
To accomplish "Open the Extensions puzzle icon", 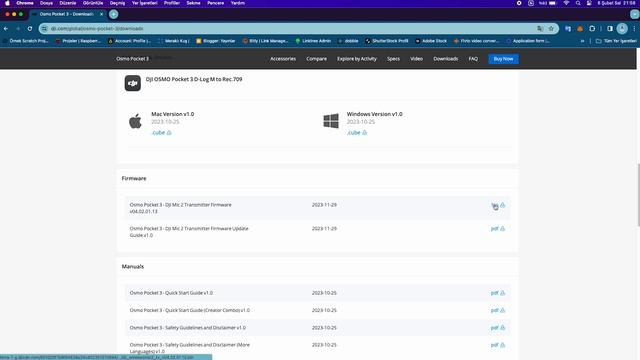I will point(592,29).
